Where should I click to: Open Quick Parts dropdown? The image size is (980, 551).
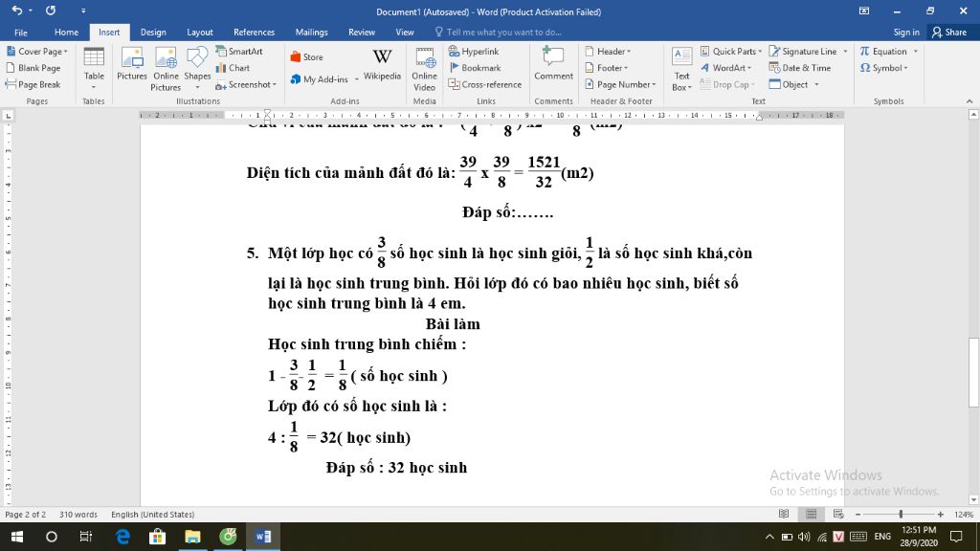(x=731, y=52)
